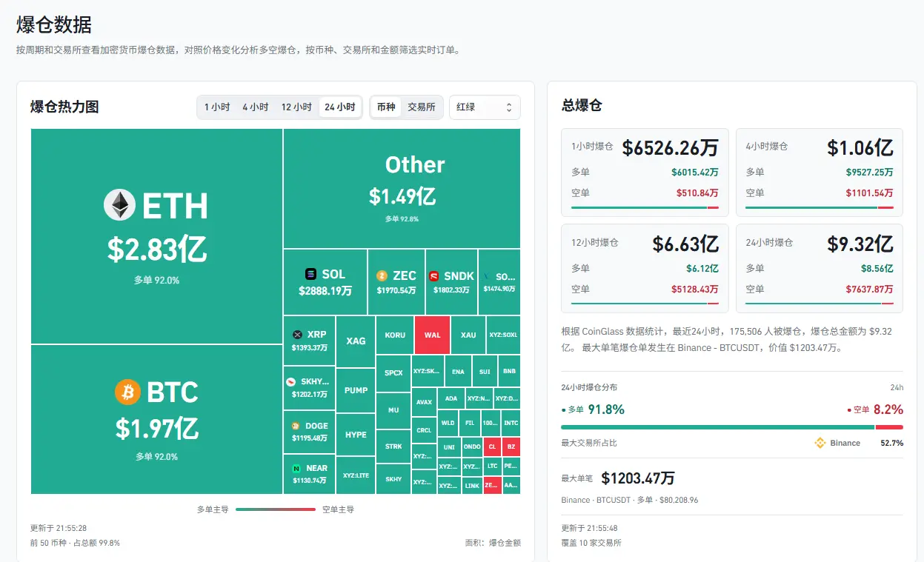Click the MU heatmap tile
Image resolution: width=924 pixels, height=562 pixels.
pos(393,410)
